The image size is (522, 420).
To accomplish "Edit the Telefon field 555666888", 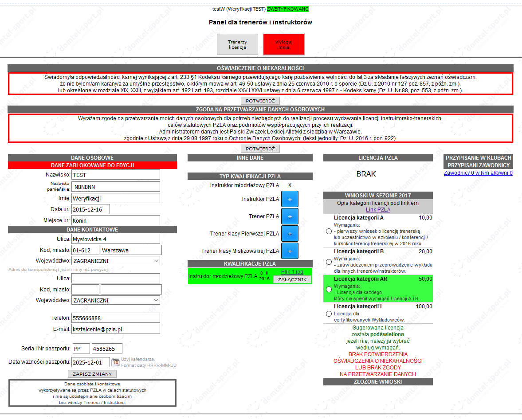I will pyautogui.click(x=115, y=318).
